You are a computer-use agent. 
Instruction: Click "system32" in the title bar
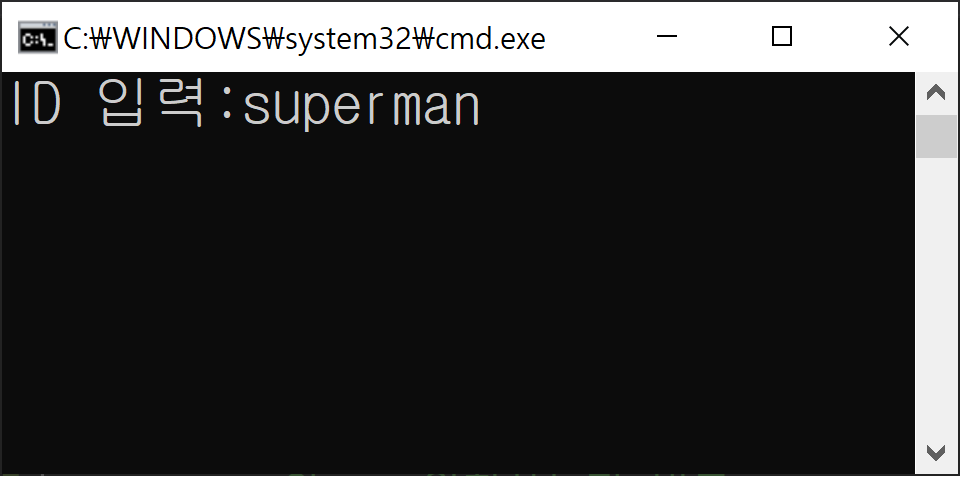(348, 40)
